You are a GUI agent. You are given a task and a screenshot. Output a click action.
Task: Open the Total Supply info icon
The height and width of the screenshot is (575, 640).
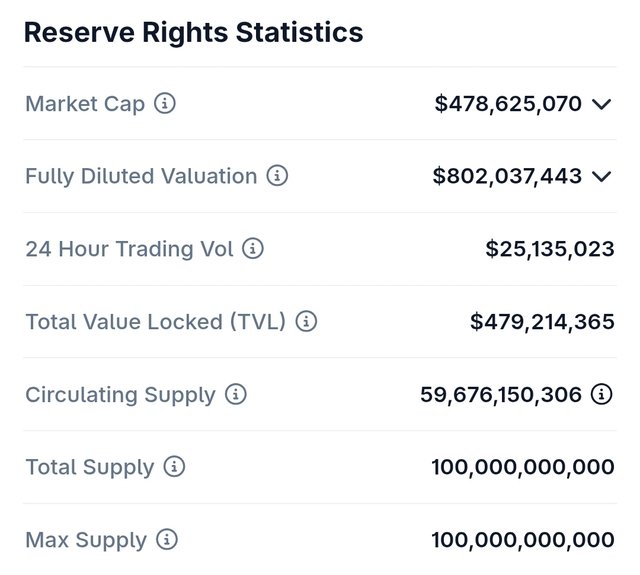174,467
